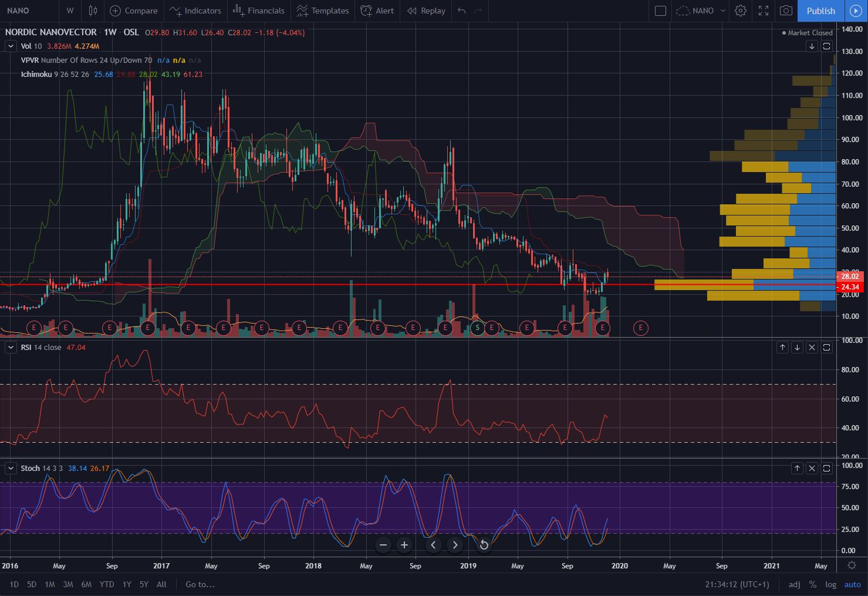The height and width of the screenshot is (596, 868).
Task: Maximize the Stoch pane
Action: [x=826, y=468]
